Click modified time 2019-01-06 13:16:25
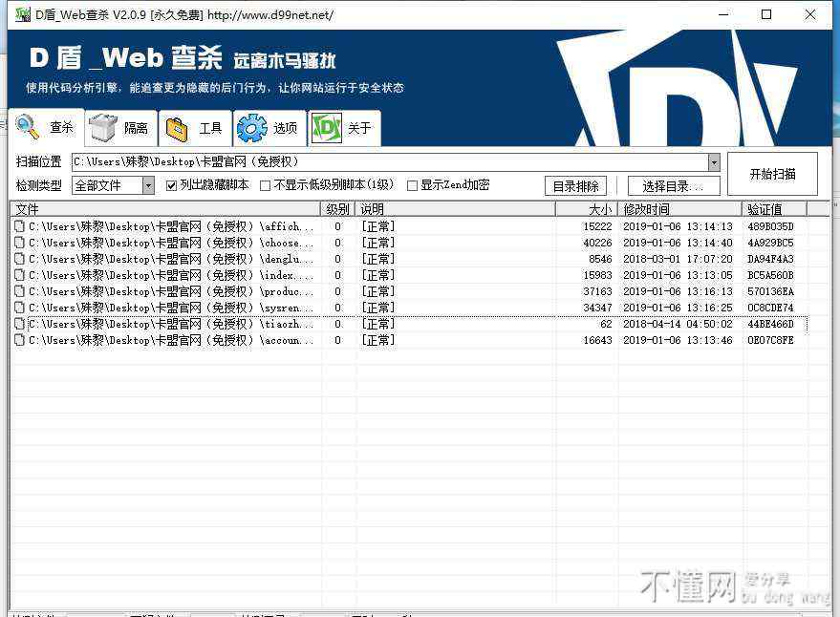The width and height of the screenshot is (840, 617). (678, 308)
